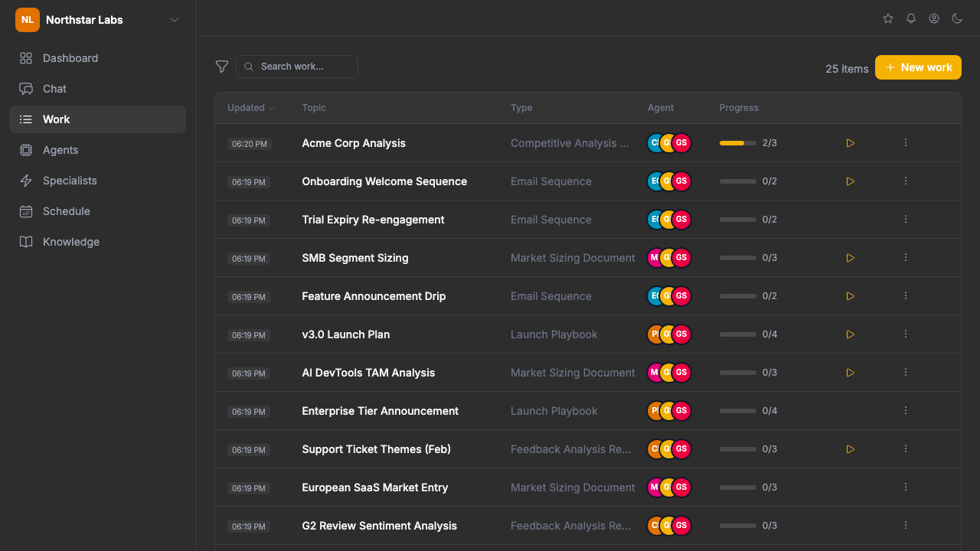Run SMB Segment Sizing play icon
Viewport: 980px width, 551px height.
(850, 258)
